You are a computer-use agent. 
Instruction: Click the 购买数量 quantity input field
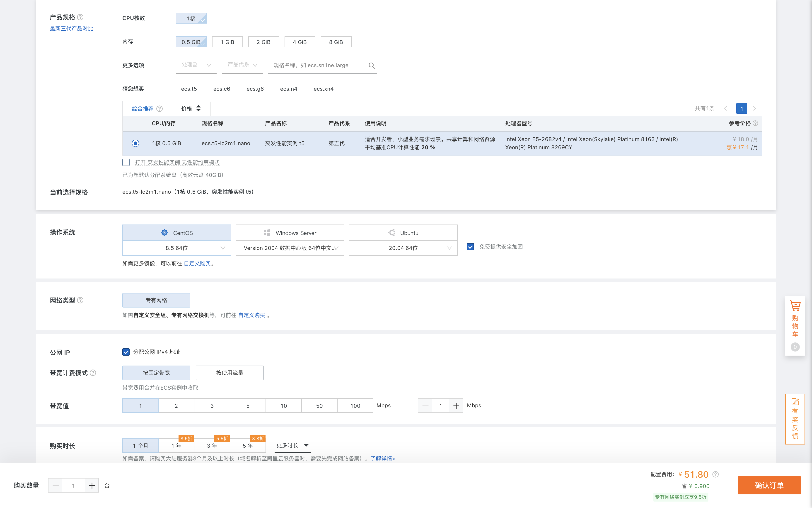[73, 486]
